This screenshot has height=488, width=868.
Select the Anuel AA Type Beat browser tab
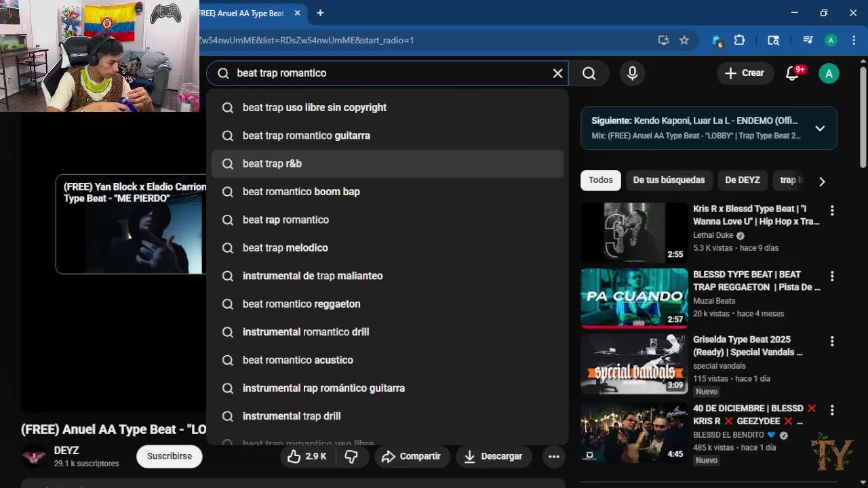(x=244, y=13)
